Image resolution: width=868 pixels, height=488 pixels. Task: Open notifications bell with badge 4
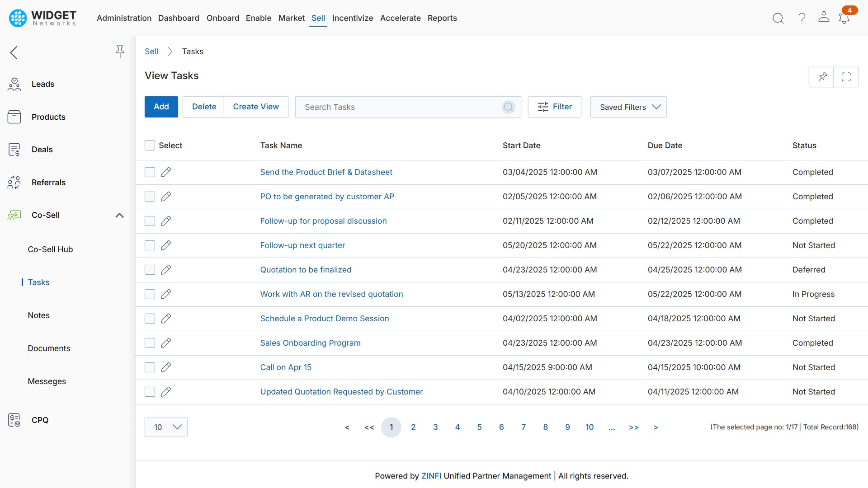(x=844, y=18)
